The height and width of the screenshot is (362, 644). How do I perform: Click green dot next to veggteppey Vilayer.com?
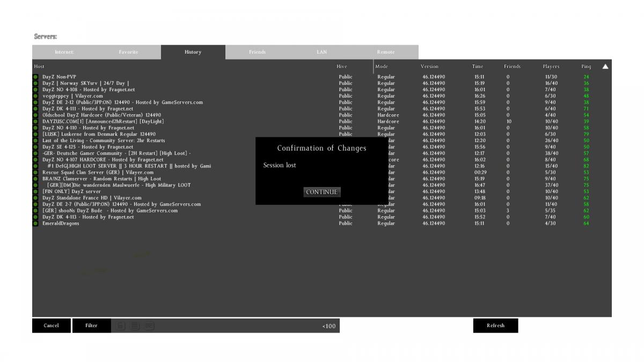35,96
